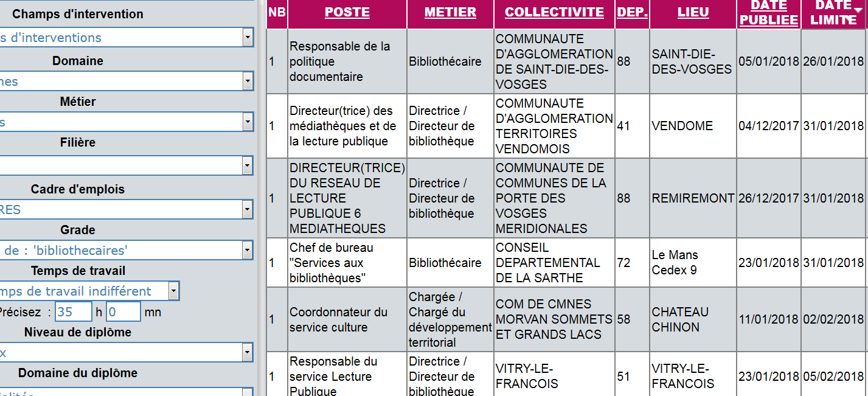Expand the Grade dropdown
This screenshot has width=868, height=396.
coord(126,250)
